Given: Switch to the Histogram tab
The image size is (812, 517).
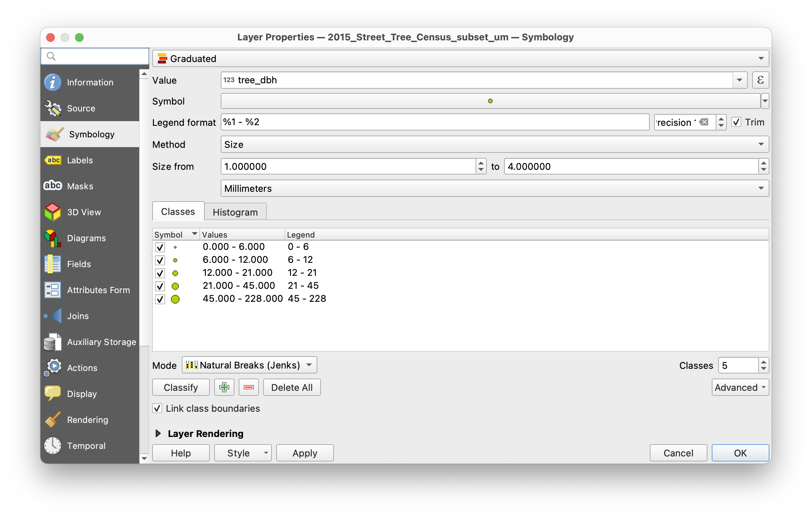Looking at the screenshot, I should coord(235,212).
